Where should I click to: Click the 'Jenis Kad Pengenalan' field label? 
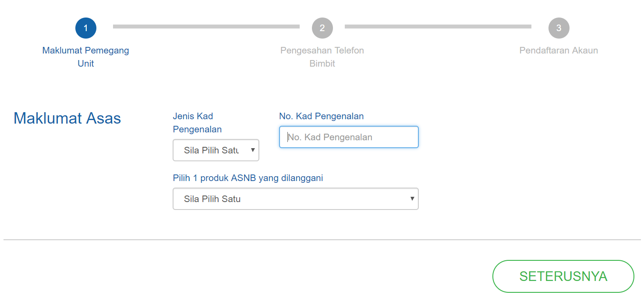click(x=197, y=123)
